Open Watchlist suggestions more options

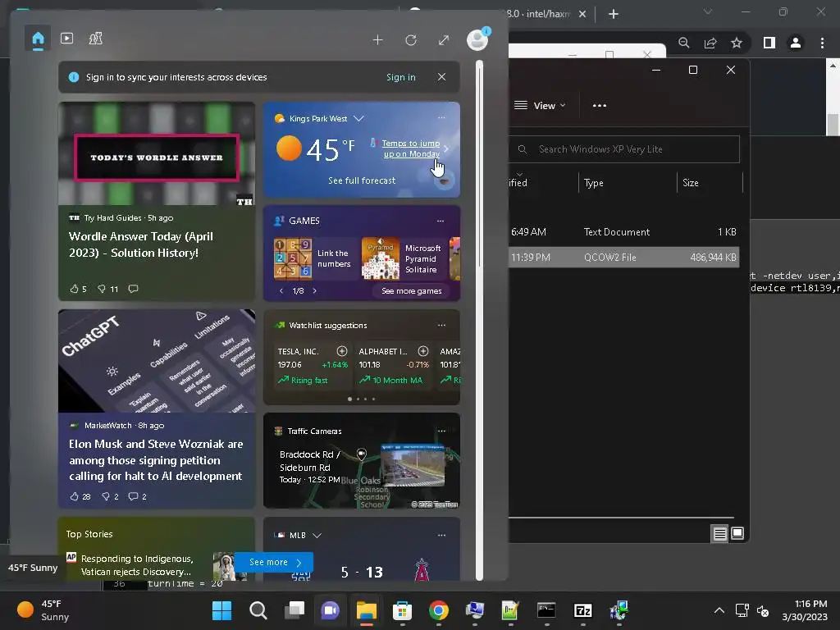click(x=441, y=325)
